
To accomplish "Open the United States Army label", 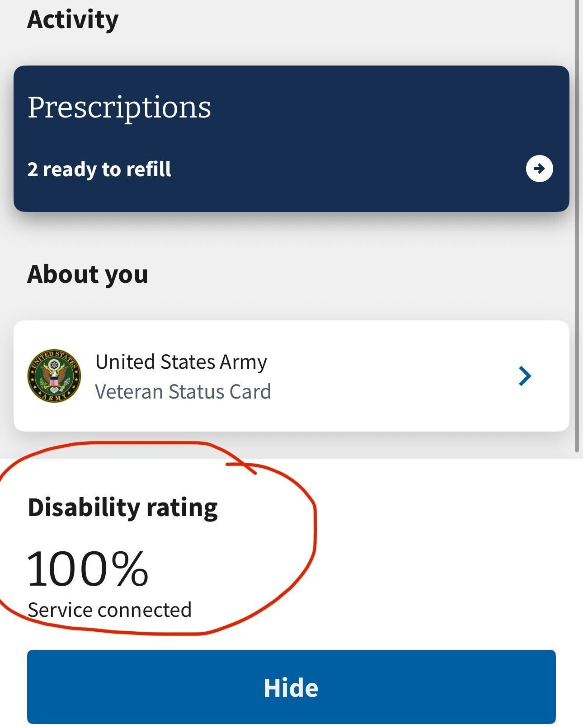I will pyautogui.click(x=181, y=362).
